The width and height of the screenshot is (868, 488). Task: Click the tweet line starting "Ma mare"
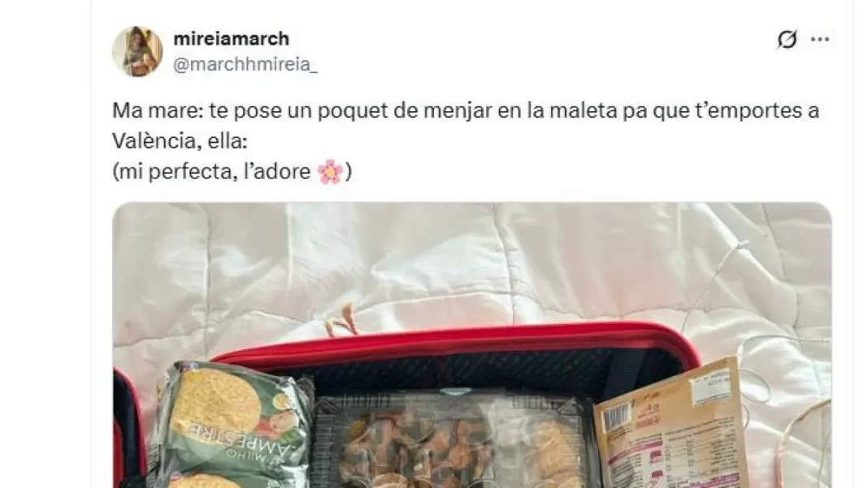pyautogui.click(x=466, y=110)
